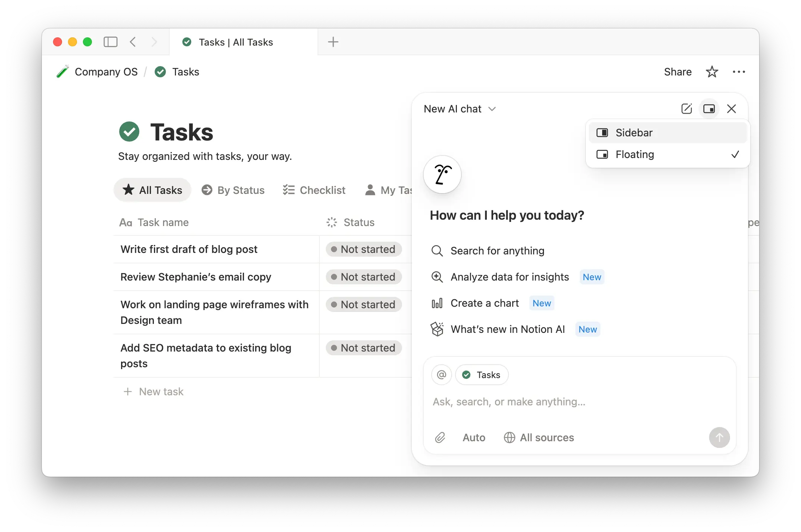Click the Ask, search, or make anything field
Viewport: 801px width, 532px height.
(x=509, y=402)
